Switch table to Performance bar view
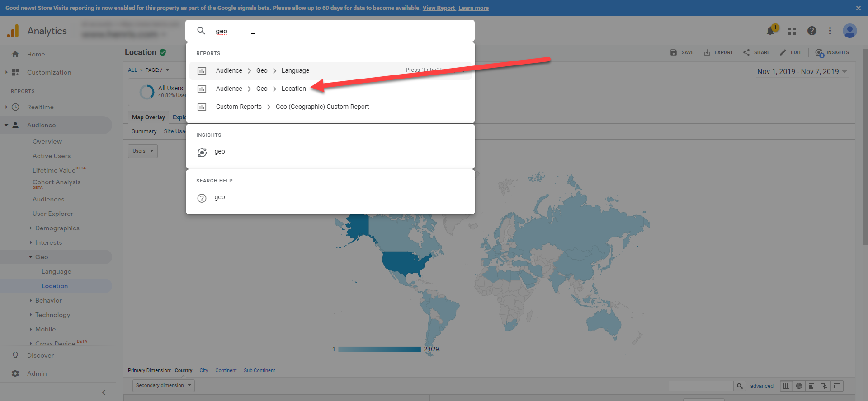Screen dimensions: 868x401 tap(812, 386)
